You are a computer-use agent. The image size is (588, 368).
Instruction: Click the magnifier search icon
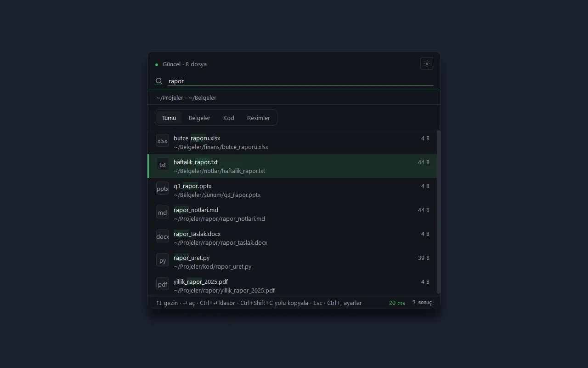click(x=159, y=81)
